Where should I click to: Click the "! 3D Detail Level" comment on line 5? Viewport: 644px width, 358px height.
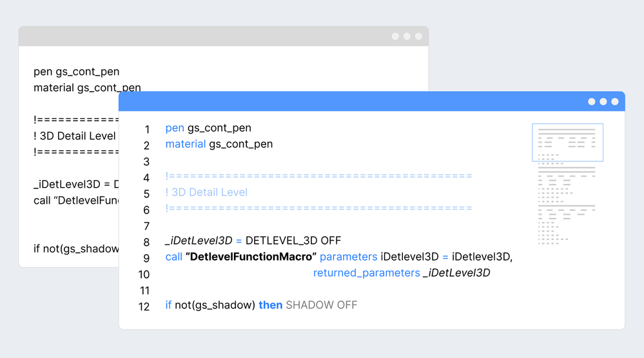click(x=206, y=192)
